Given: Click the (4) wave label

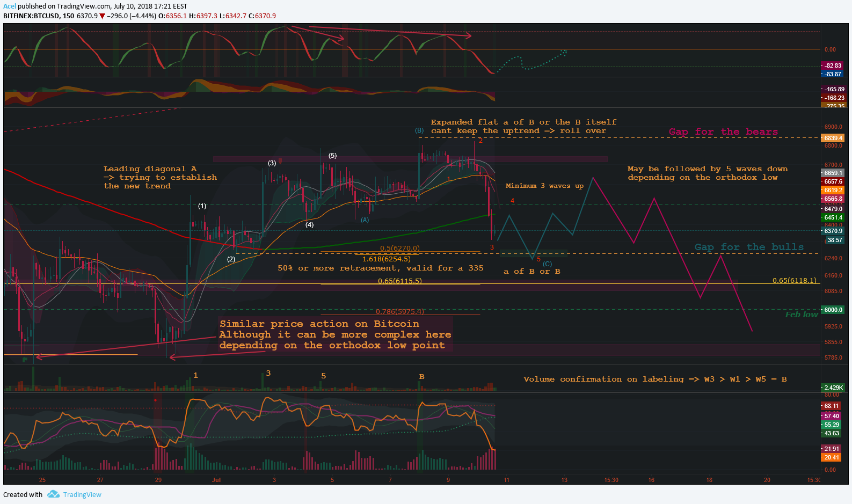Looking at the screenshot, I should (x=309, y=225).
